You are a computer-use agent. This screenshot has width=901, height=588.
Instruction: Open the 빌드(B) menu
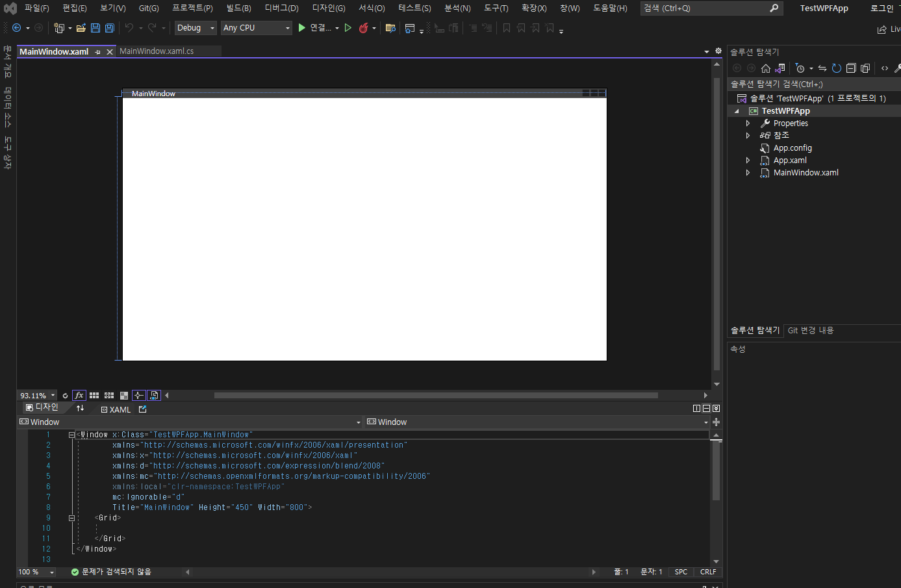[238, 8]
